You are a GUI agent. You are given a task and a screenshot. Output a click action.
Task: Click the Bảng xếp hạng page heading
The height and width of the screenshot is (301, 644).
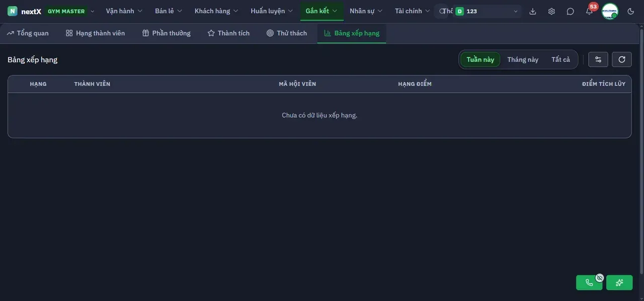click(33, 59)
